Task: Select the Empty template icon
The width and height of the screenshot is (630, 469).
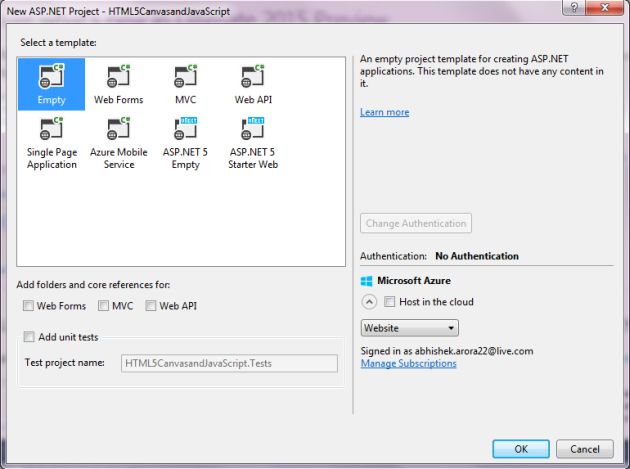Action: [51, 76]
